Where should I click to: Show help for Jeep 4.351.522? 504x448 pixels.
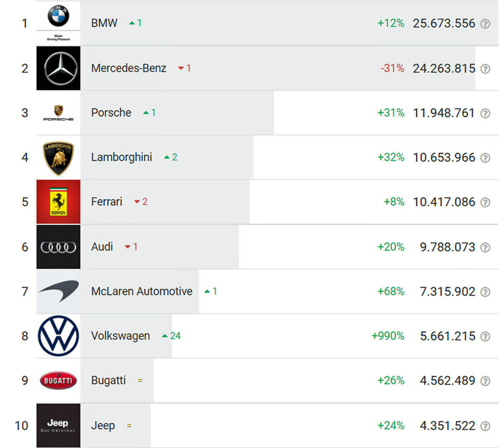(485, 426)
